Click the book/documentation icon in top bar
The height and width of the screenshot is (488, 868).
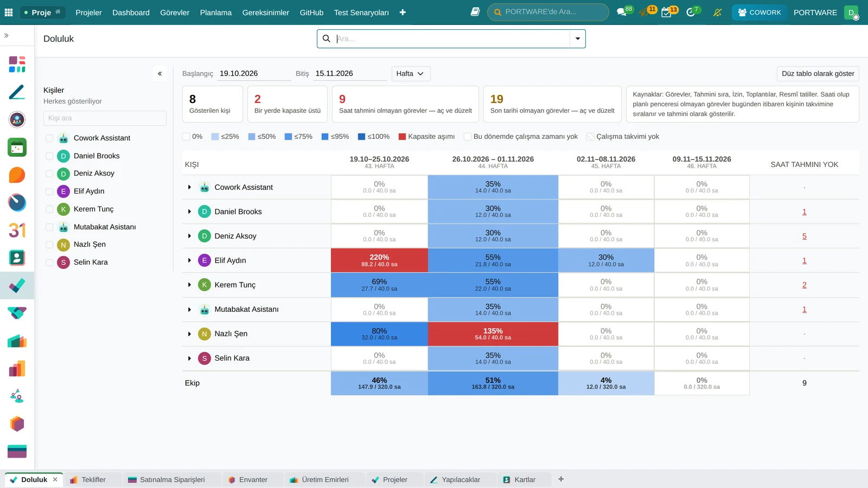point(475,12)
